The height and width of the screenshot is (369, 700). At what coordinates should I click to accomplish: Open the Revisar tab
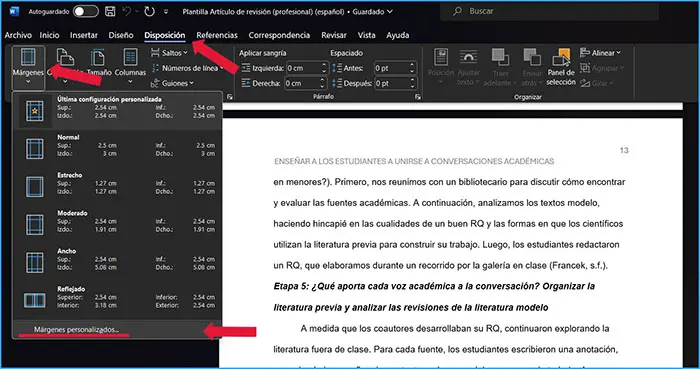point(334,35)
